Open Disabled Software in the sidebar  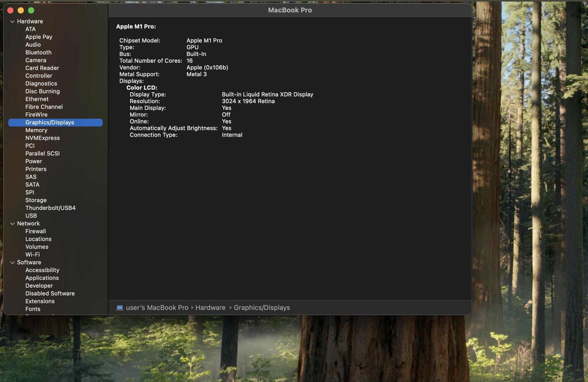[x=50, y=294]
